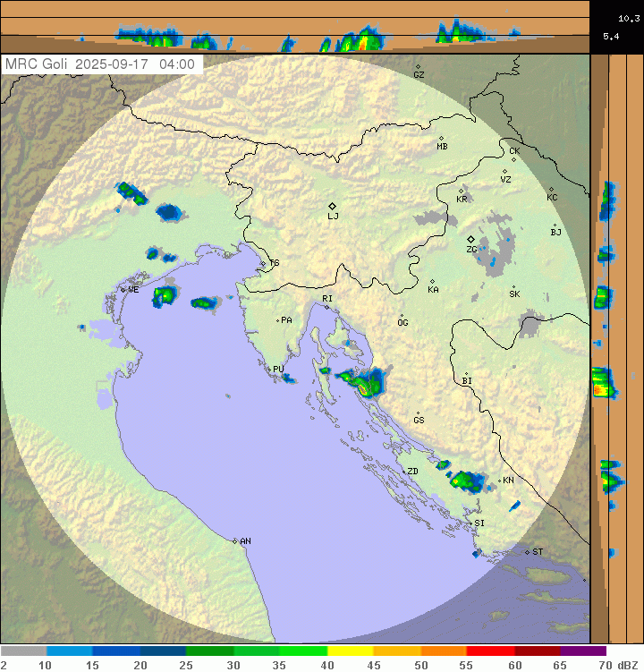
Task: Click the SI label at Sibenik
Action: tap(479, 523)
